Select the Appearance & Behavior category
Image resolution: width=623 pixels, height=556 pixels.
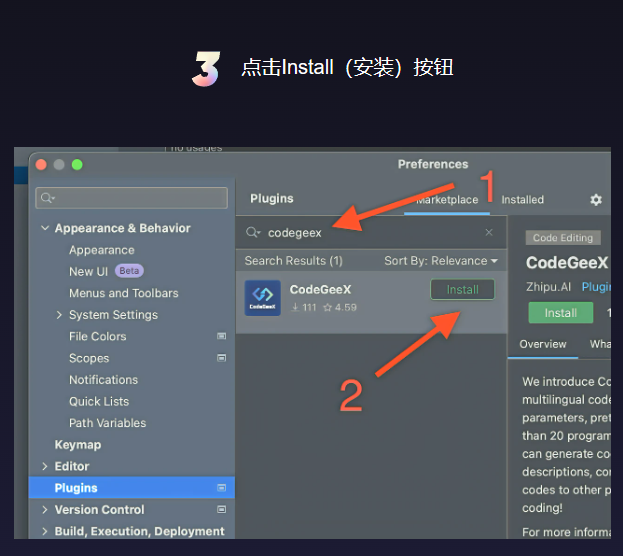tap(123, 228)
